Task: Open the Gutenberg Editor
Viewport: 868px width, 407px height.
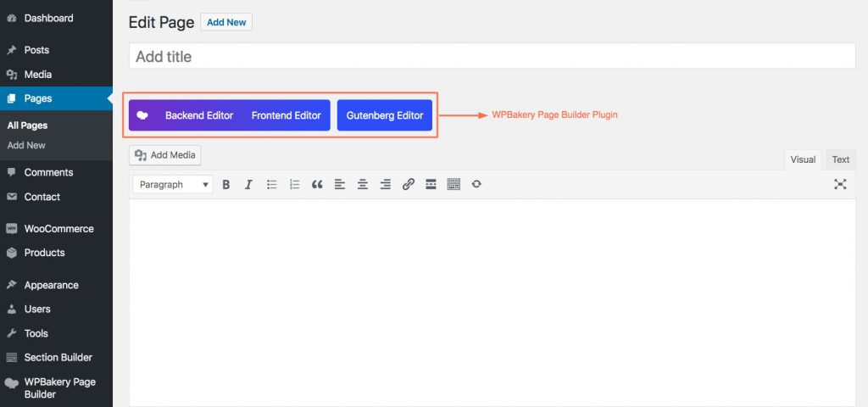Action: point(385,115)
